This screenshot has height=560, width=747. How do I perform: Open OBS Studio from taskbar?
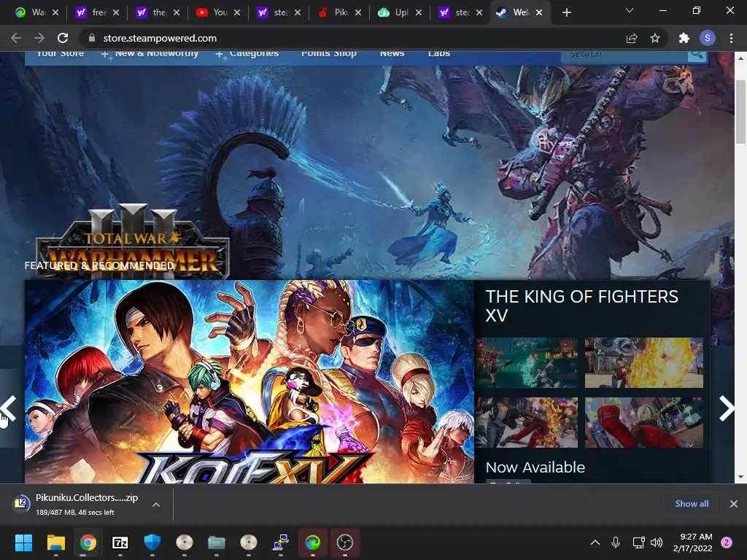tap(345, 542)
